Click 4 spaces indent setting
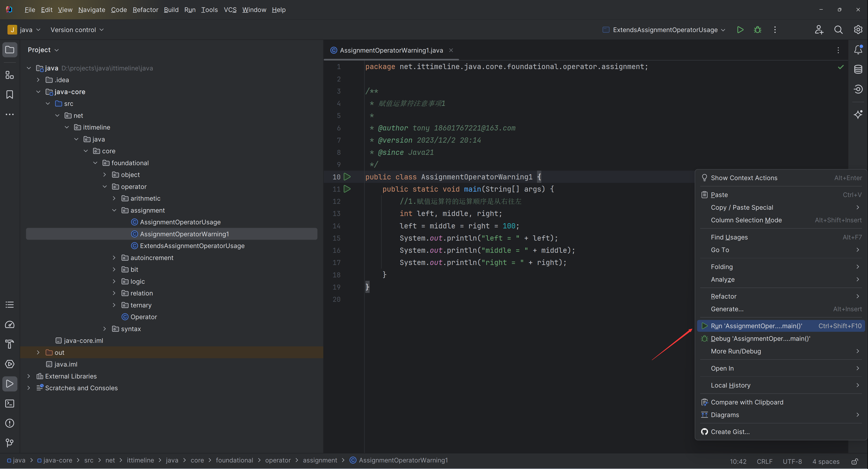This screenshot has height=469, width=868. point(826,461)
